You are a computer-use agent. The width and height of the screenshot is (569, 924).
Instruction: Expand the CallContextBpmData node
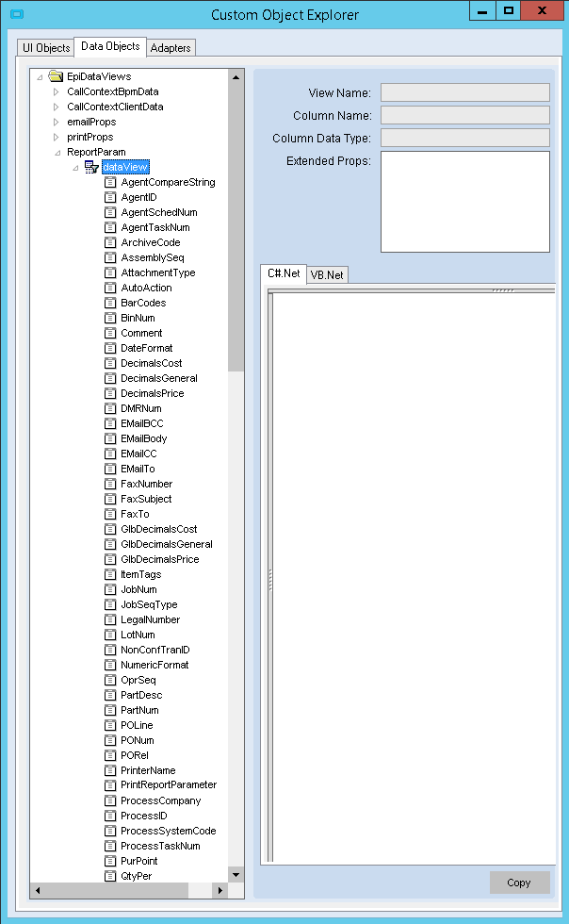(56, 91)
